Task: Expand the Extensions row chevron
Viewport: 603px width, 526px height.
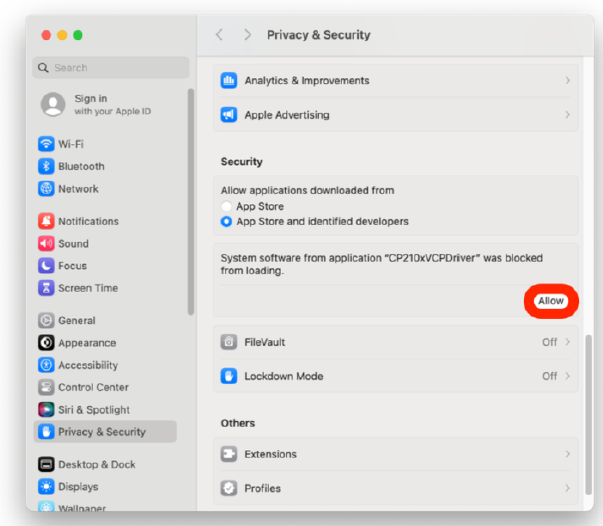Action: [x=568, y=454]
